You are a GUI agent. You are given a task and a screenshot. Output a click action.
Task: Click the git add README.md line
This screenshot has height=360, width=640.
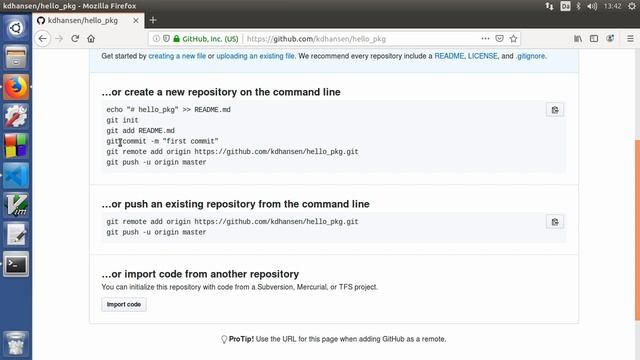click(140, 131)
